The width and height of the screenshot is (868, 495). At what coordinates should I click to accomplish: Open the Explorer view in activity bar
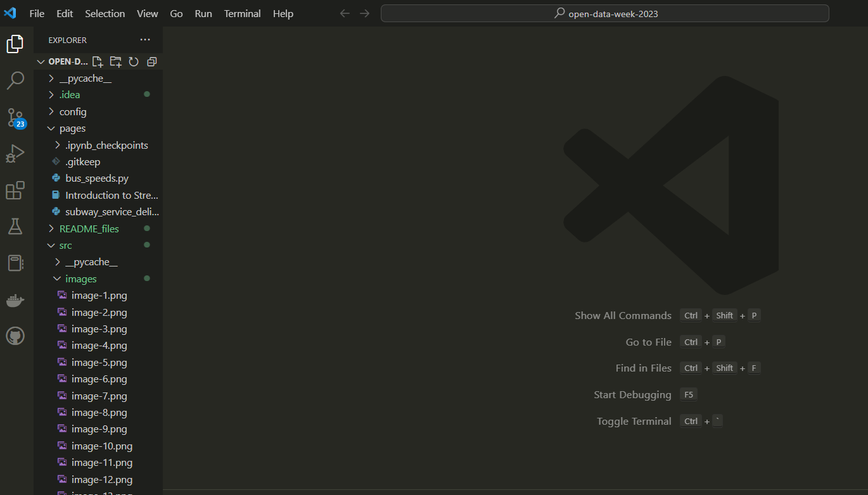[15, 44]
